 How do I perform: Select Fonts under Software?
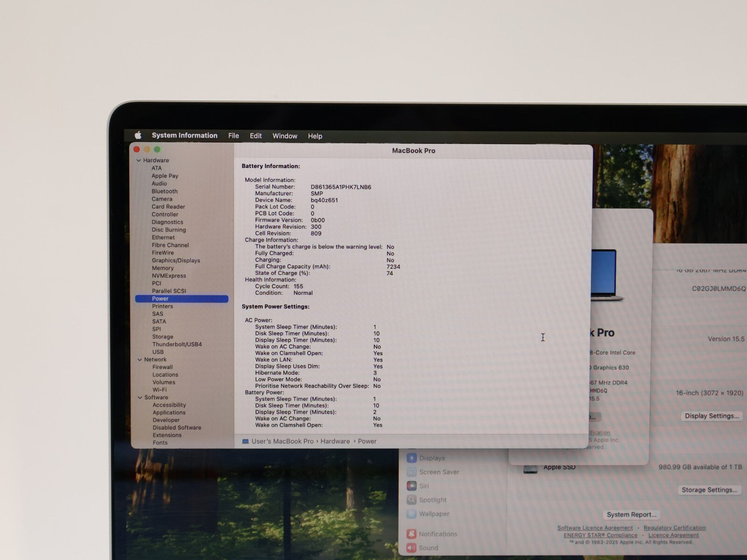click(160, 442)
